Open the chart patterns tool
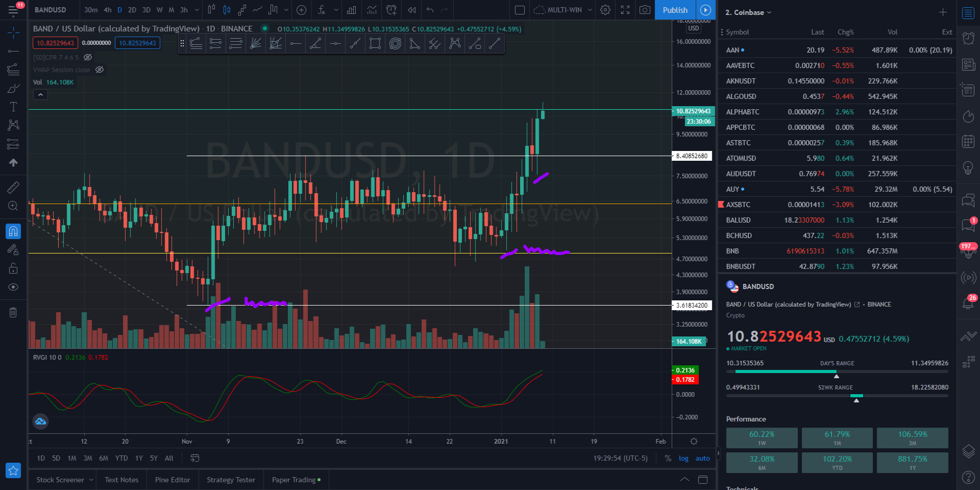Viewport: 980px width, 490px height. coord(13,125)
